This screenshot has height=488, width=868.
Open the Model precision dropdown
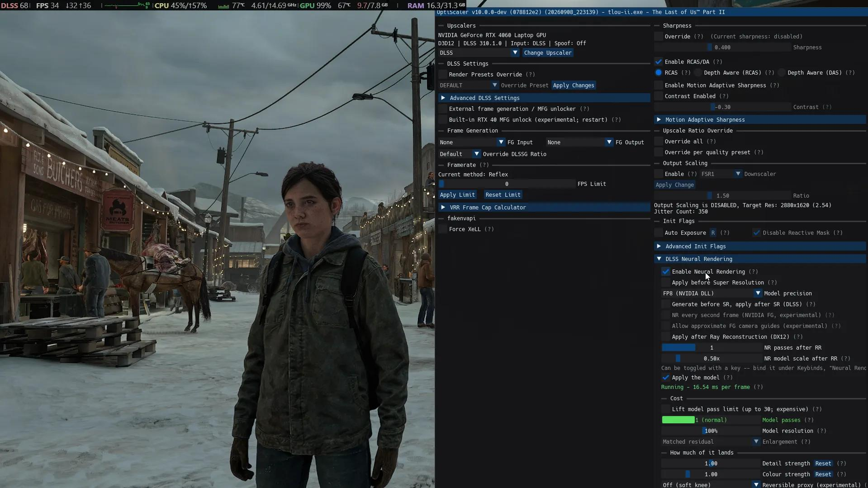[711, 294]
